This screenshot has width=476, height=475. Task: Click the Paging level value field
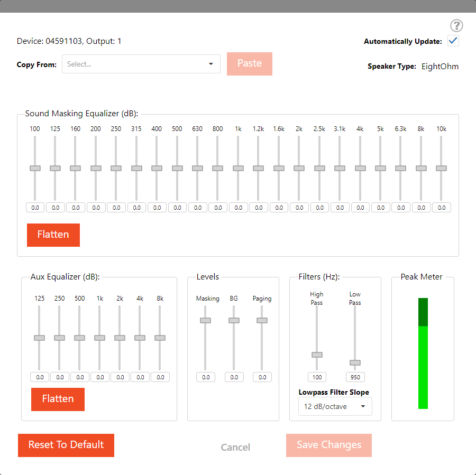tap(262, 377)
